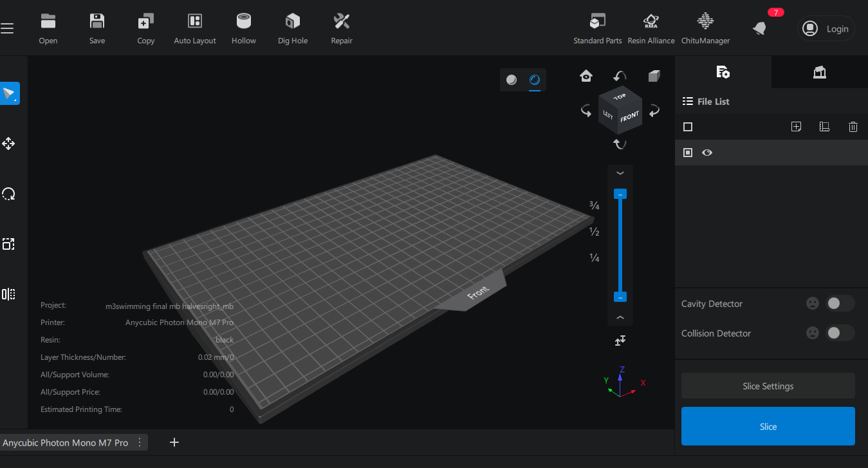Click the File List icon next to trash

(x=824, y=127)
